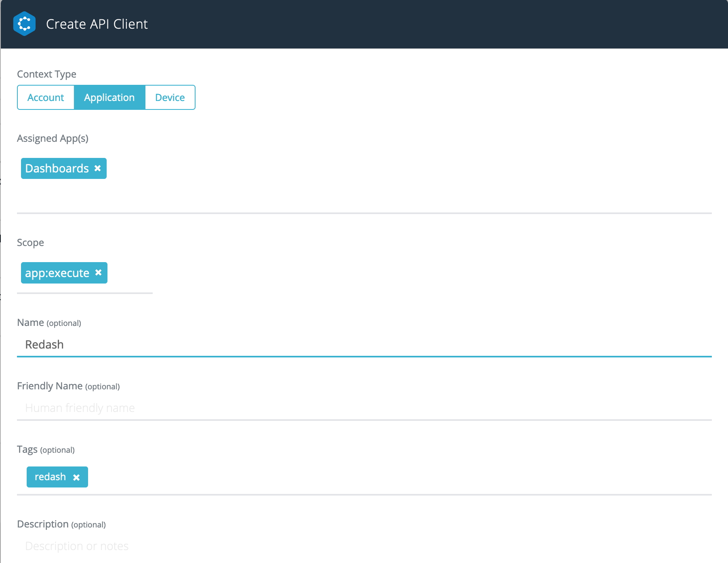Click the Description or notes field
The width and height of the screenshot is (728, 563).
[x=162, y=546]
